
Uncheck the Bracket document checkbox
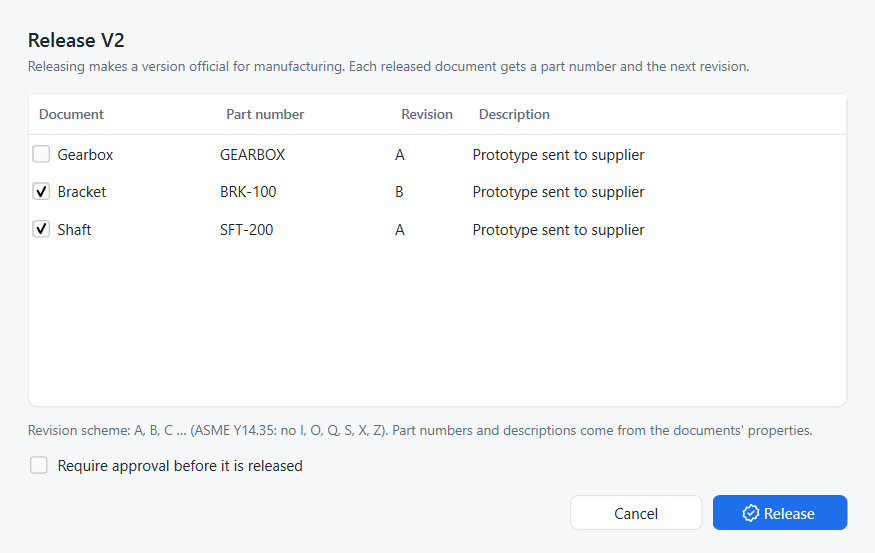[x=41, y=191]
